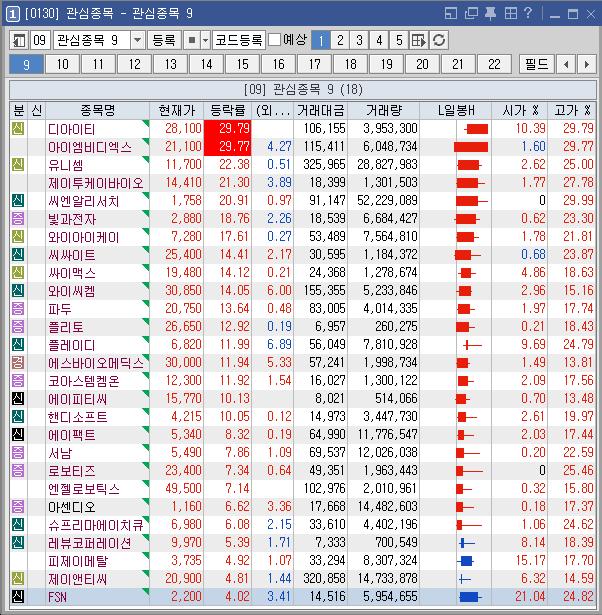Viewport: 602px width, 615px height.
Task: Switch to page 5 button
Action: coord(399,40)
